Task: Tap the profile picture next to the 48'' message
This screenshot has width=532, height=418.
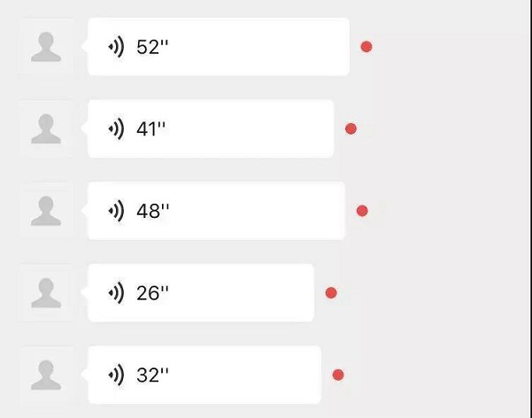Action: tap(46, 211)
